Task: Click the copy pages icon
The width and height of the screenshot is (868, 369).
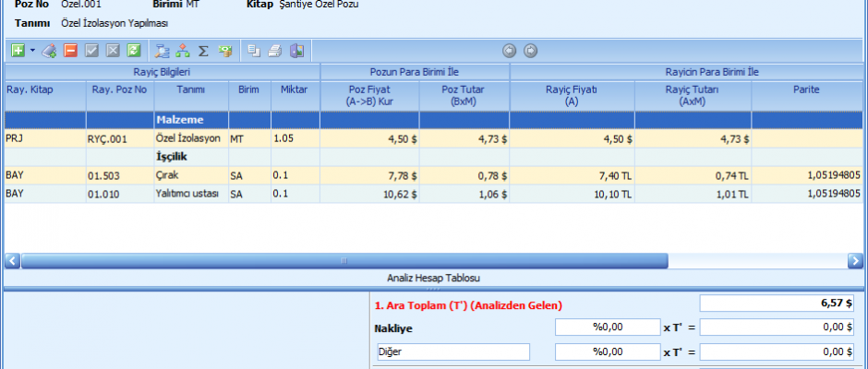Action: click(254, 51)
